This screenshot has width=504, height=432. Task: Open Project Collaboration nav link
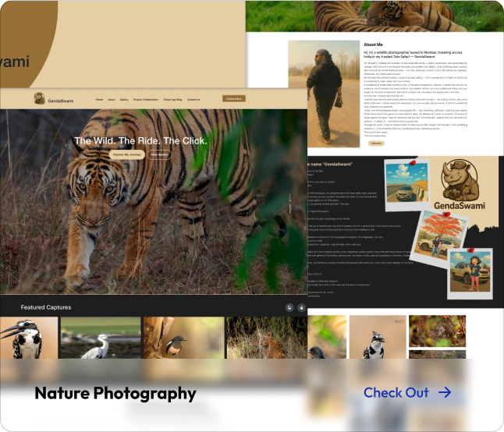click(146, 100)
